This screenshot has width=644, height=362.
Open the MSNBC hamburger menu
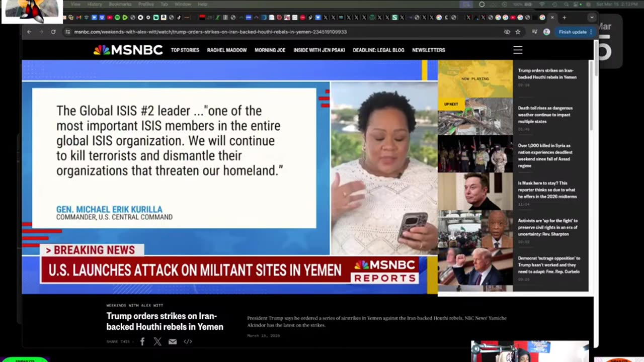(518, 50)
